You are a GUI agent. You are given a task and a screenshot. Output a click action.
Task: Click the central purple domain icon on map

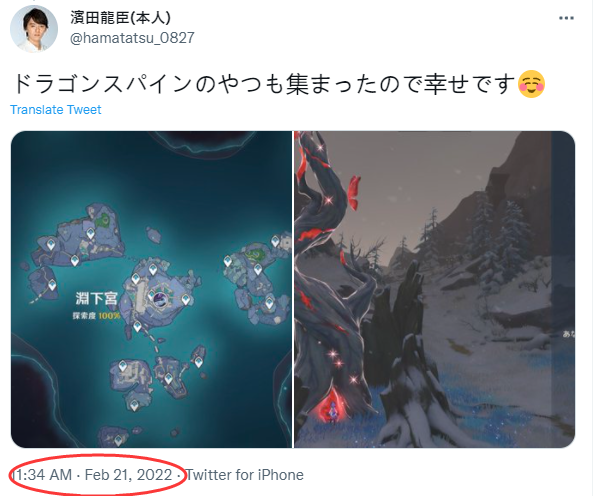[x=161, y=298]
